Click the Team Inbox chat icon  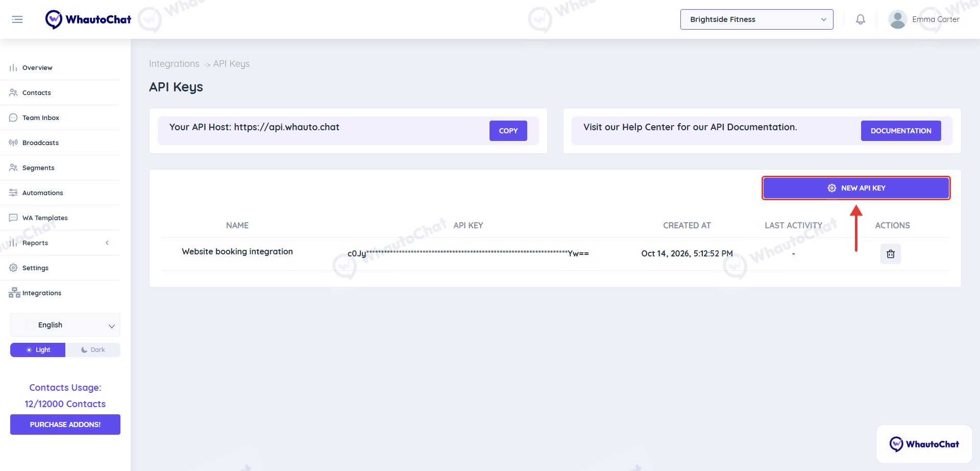[x=13, y=118]
